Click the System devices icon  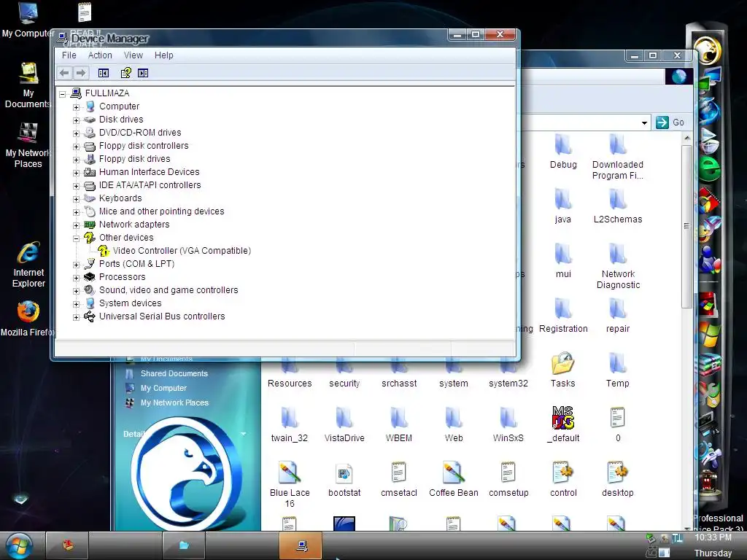[x=90, y=303]
